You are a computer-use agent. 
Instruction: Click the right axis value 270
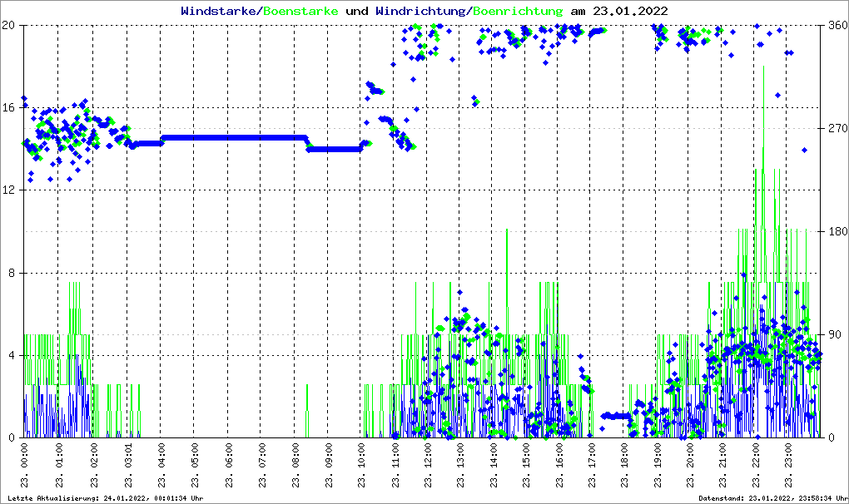[838, 128]
